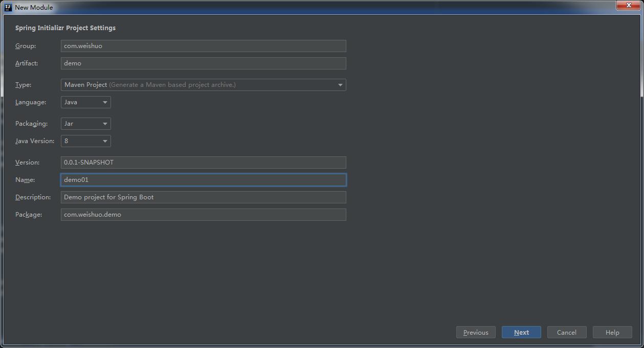Focus the Group field com.weishuo
Screen dimensions: 644x348
[x=203, y=46]
